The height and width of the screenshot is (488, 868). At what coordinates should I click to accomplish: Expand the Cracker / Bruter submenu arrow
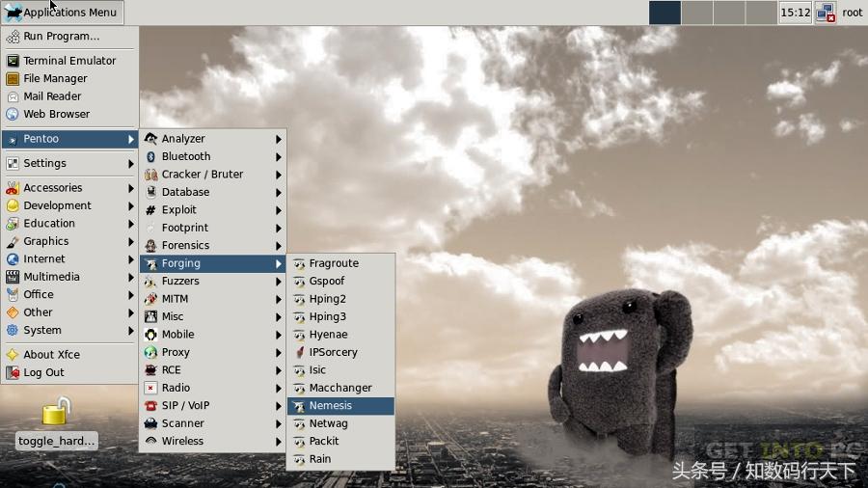pyautogui.click(x=279, y=175)
